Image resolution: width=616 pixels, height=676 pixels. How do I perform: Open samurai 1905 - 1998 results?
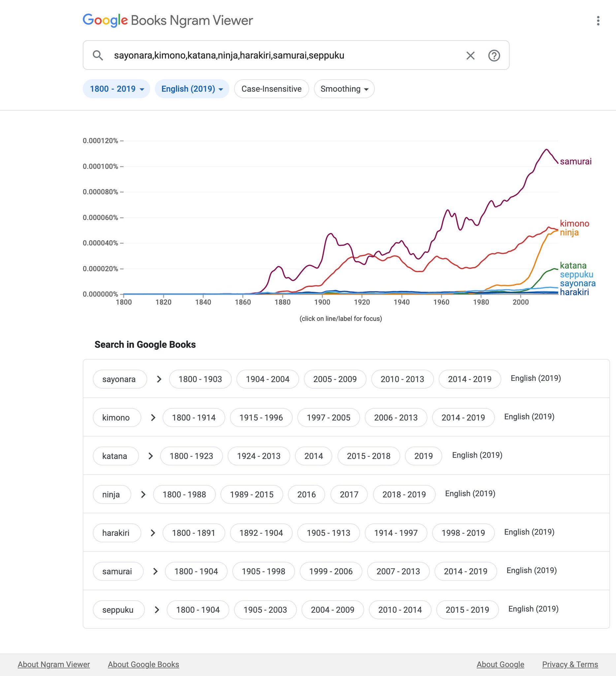click(x=263, y=571)
